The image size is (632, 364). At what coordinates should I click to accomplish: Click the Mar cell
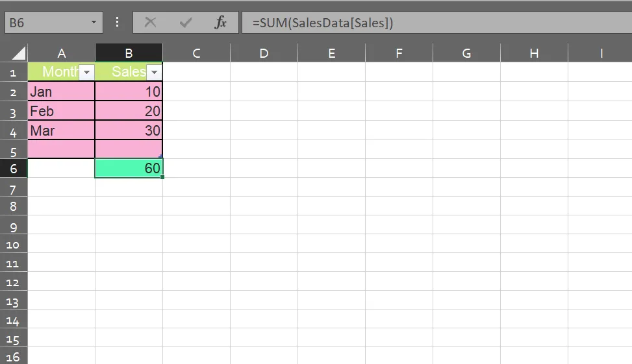[61, 130]
